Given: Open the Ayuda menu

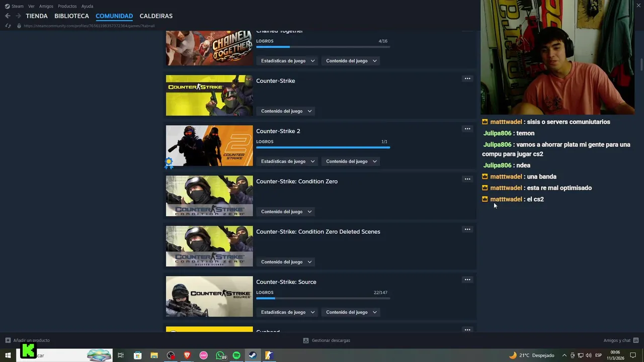Looking at the screenshot, I should coord(87,6).
